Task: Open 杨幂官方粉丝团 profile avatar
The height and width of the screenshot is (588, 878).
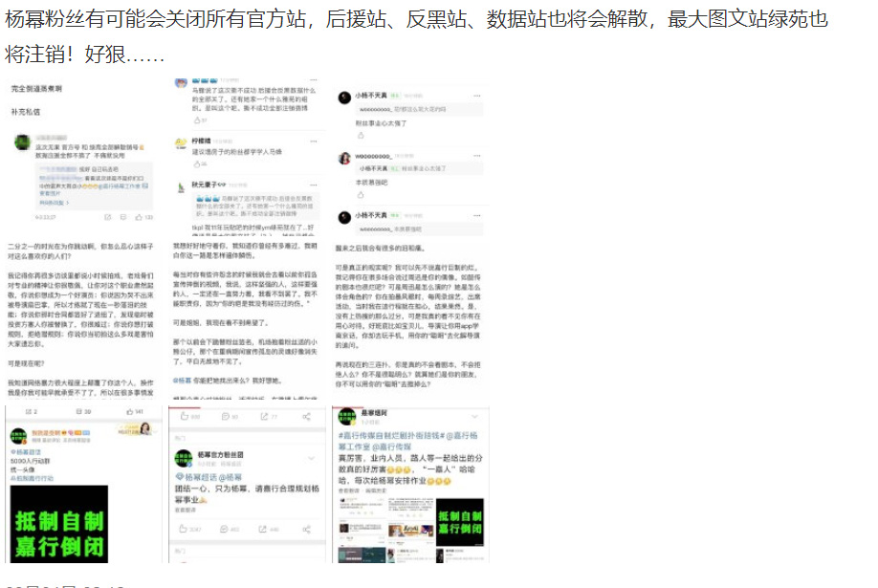Action: coord(181,458)
